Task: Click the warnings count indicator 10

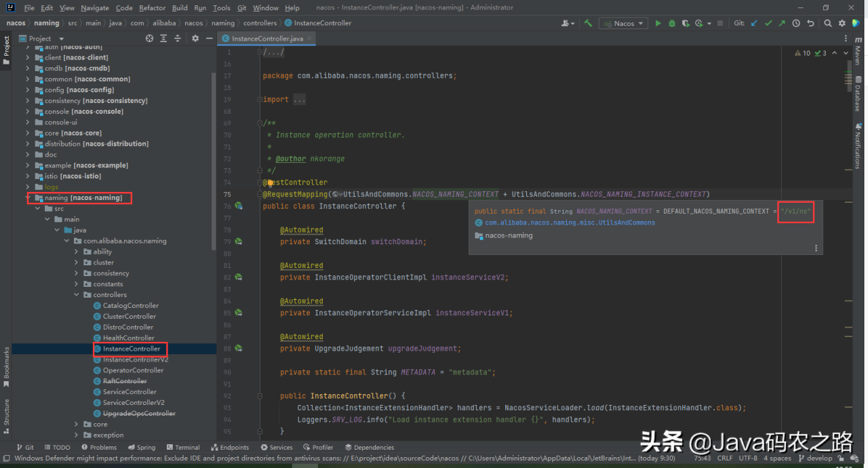Action: coord(803,53)
